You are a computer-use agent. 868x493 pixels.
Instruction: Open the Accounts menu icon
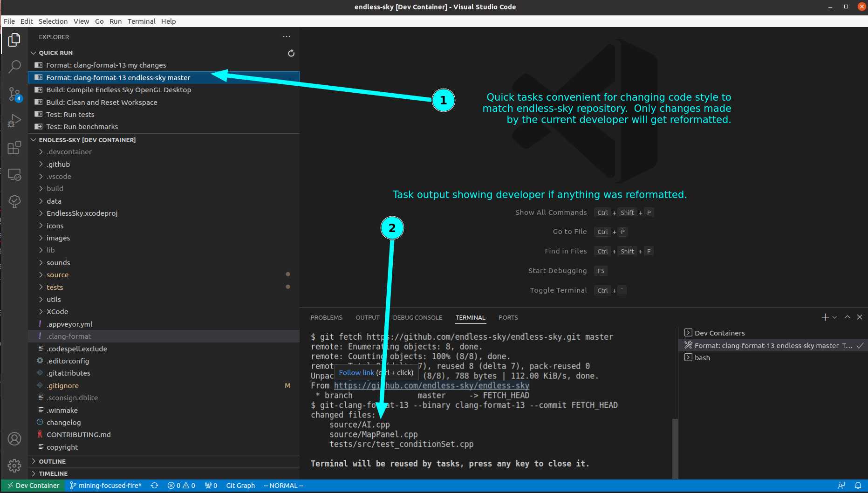coord(14,438)
